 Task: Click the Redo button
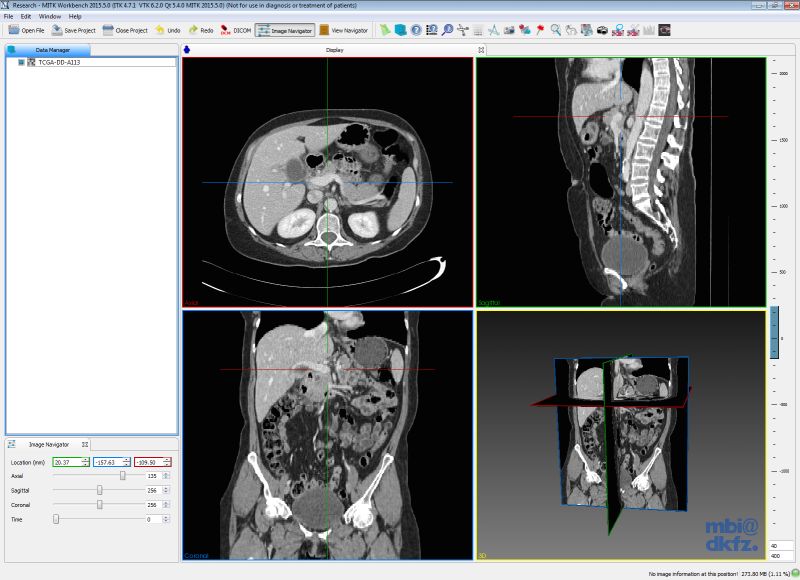pos(201,30)
